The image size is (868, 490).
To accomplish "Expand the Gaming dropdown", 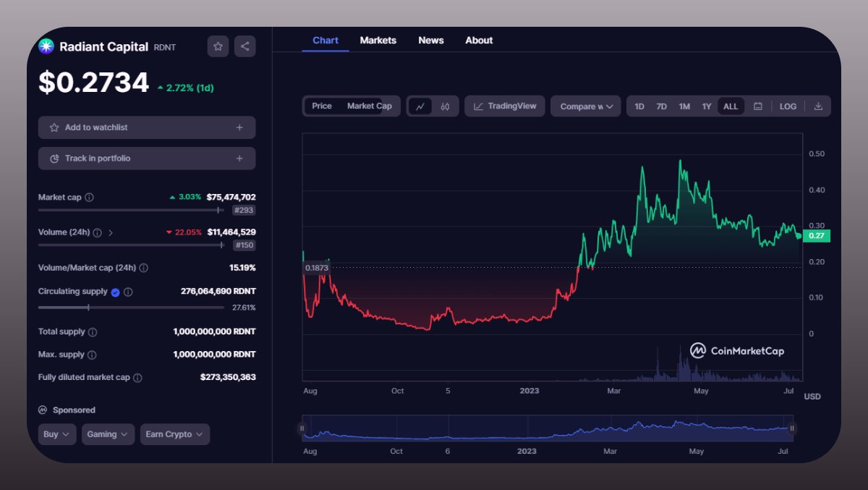I will point(108,434).
